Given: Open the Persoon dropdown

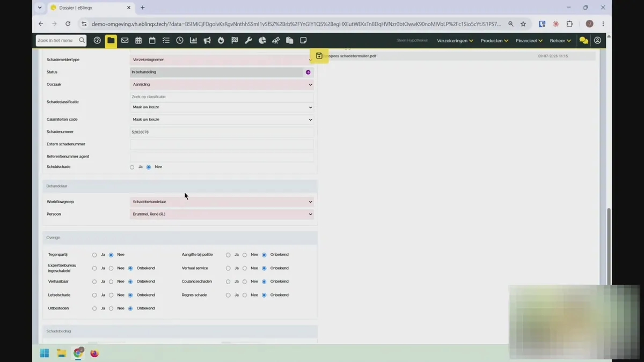Looking at the screenshot, I should pos(222,214).
